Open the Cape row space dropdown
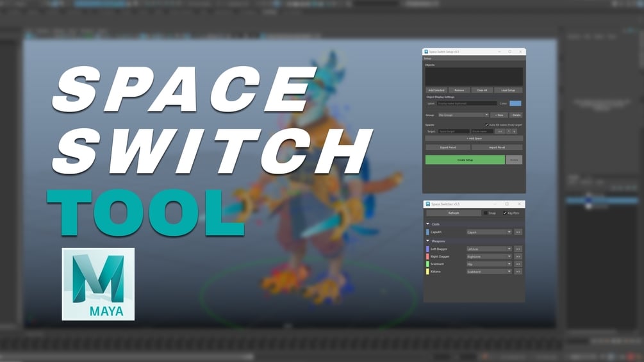Screen dimensions: 644x362 pos(489,233)
